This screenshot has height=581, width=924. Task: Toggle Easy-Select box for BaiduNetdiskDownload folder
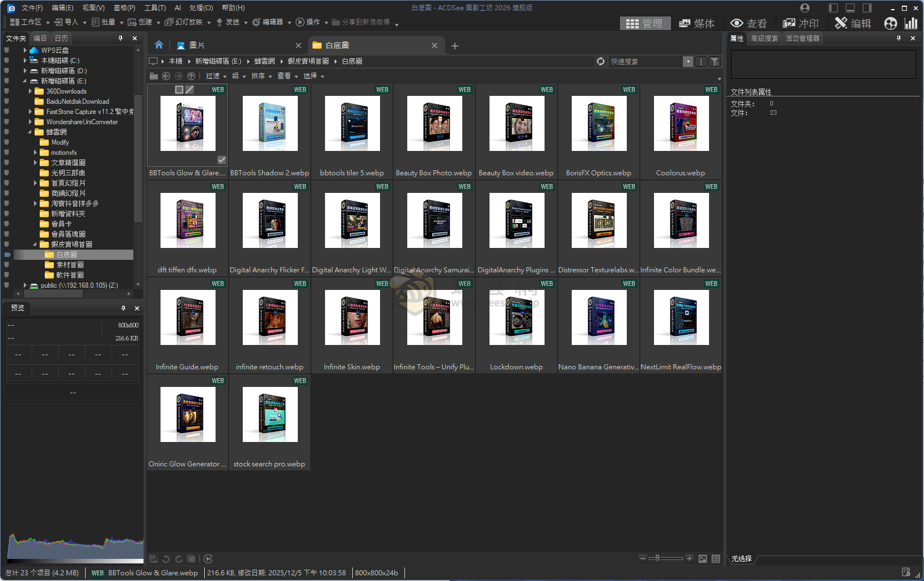[x=7, y=102]
